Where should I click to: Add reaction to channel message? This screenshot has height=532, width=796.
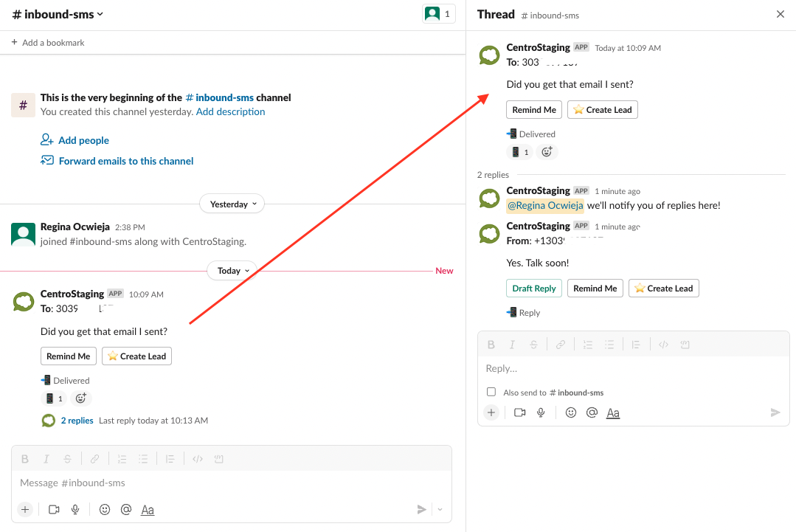(x=80, y=398)
